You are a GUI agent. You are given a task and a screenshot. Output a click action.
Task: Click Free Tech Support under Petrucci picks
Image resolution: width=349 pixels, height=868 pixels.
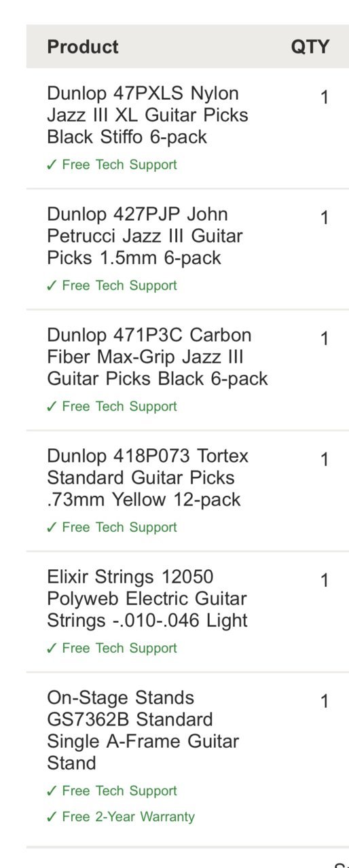click(120, 286)
